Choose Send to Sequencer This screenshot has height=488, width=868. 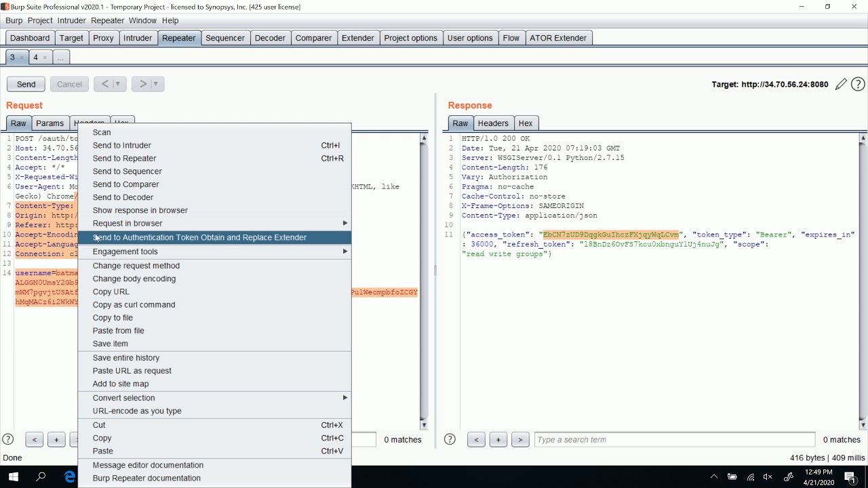pyautogui.click(x=215, y=171)
